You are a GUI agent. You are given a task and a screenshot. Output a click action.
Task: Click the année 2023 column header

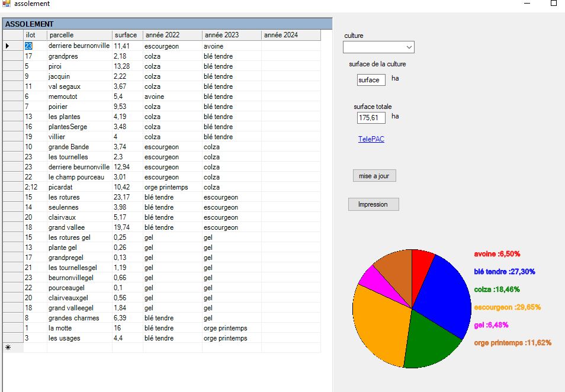click(231, 35)
